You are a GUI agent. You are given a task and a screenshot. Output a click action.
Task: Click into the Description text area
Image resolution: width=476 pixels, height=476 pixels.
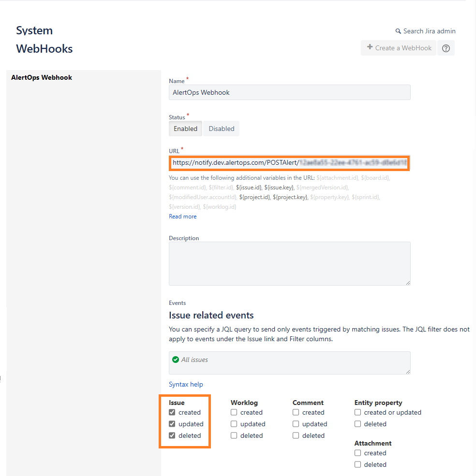coord(289,263)
